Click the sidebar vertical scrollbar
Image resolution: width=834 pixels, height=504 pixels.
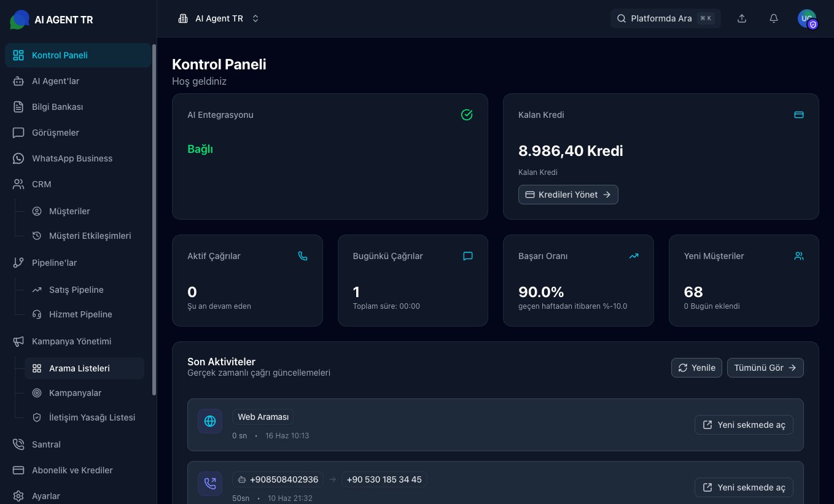point(154,220)
